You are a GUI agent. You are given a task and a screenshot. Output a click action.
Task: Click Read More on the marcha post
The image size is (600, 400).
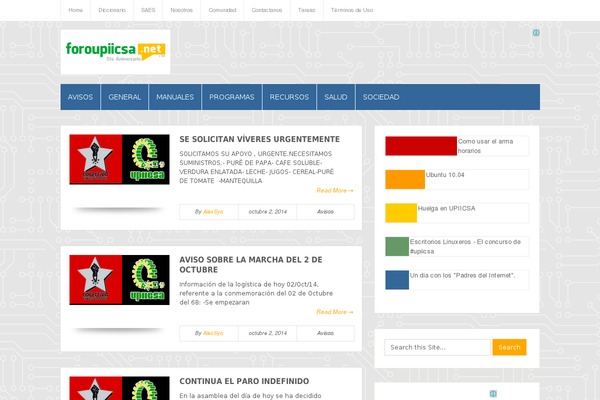(334, 312)
